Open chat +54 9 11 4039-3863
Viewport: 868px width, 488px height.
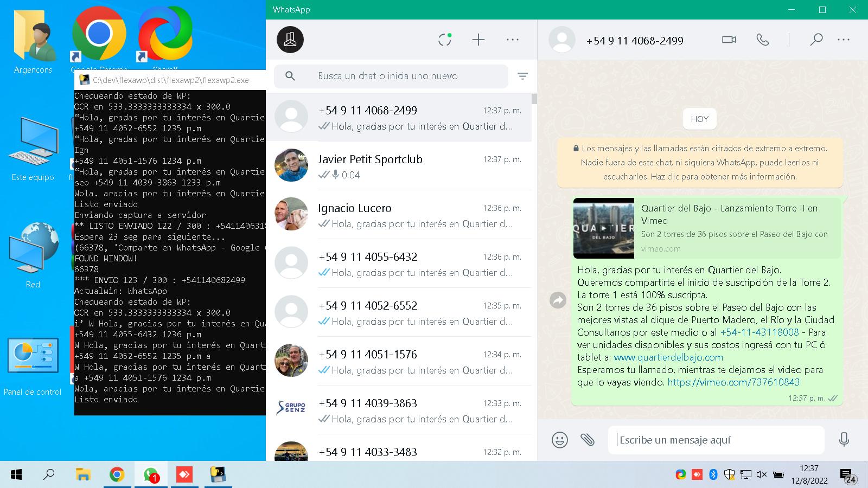(x=399, y=410)
